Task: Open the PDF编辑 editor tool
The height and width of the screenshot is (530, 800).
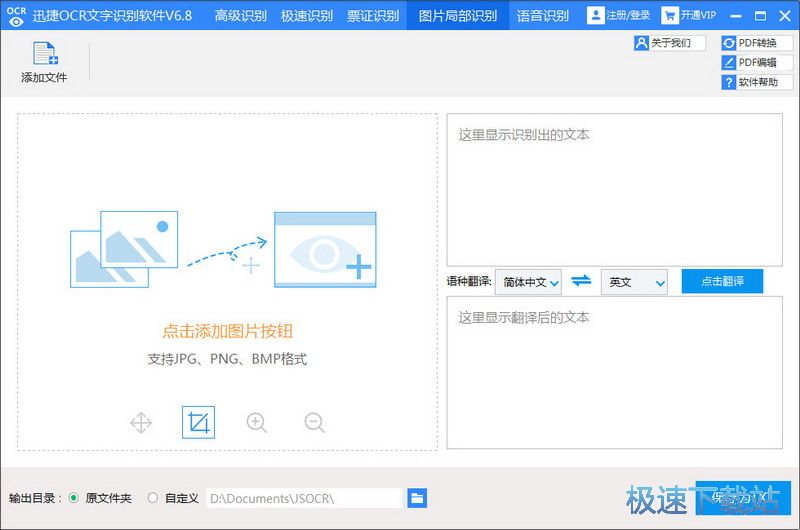Action: tap(756, 63)
